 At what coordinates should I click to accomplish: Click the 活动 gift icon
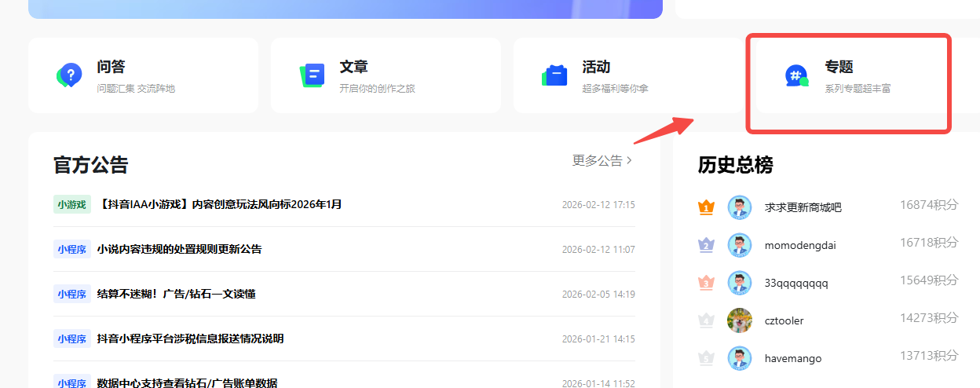point(555,75)
